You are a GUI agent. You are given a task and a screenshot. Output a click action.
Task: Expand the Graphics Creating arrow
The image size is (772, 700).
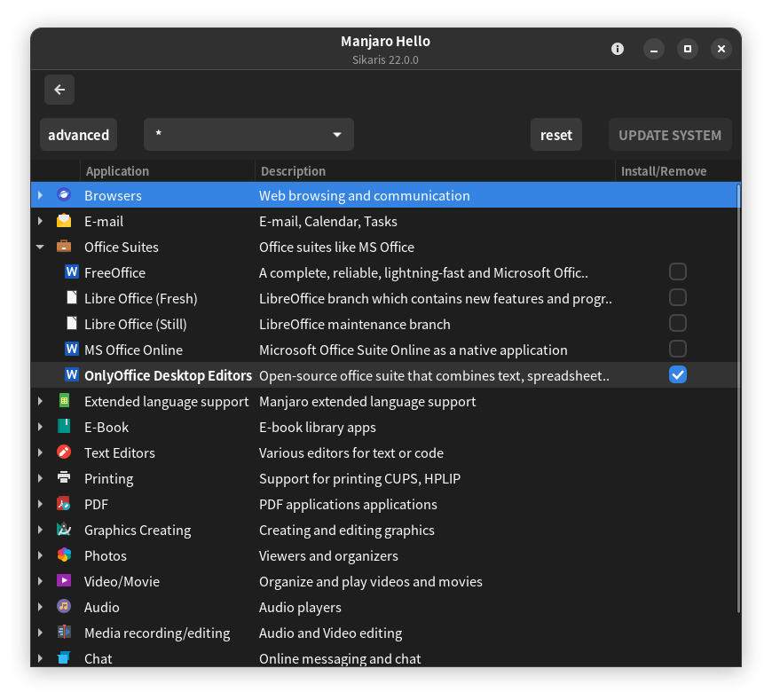click(x=40, y=529)
